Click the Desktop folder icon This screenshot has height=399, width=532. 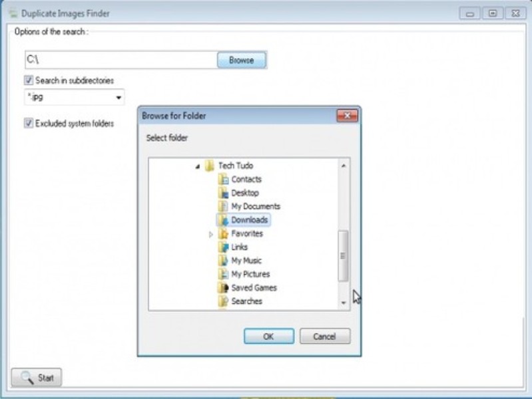pyautogui.click(x=223, y=193)
